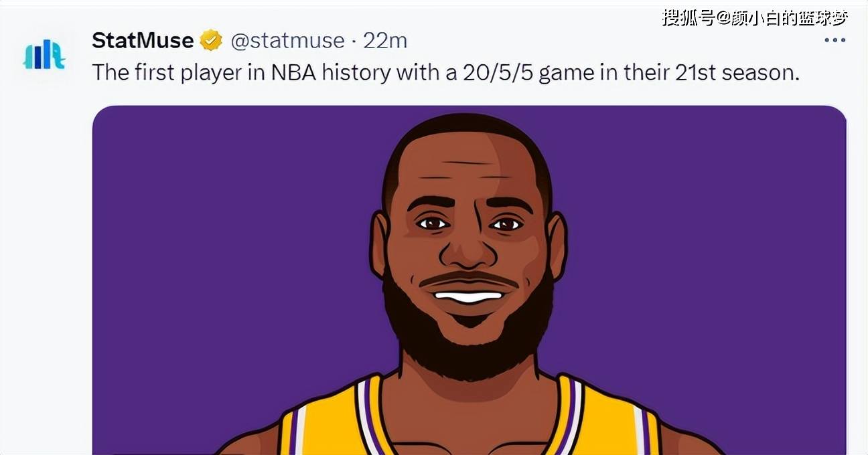Open the cartoon player illustration image
868x455 pixels.
pos(469,281)
